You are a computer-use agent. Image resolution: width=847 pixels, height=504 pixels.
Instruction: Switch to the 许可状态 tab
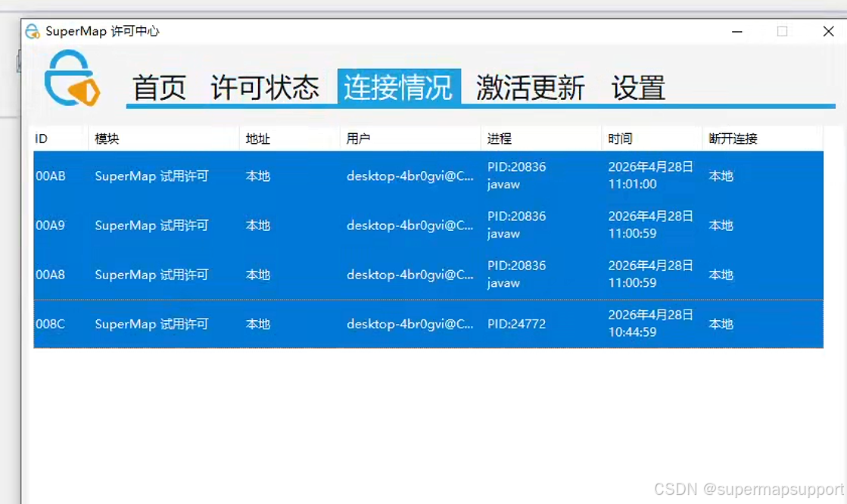click(x=265, y=87)
